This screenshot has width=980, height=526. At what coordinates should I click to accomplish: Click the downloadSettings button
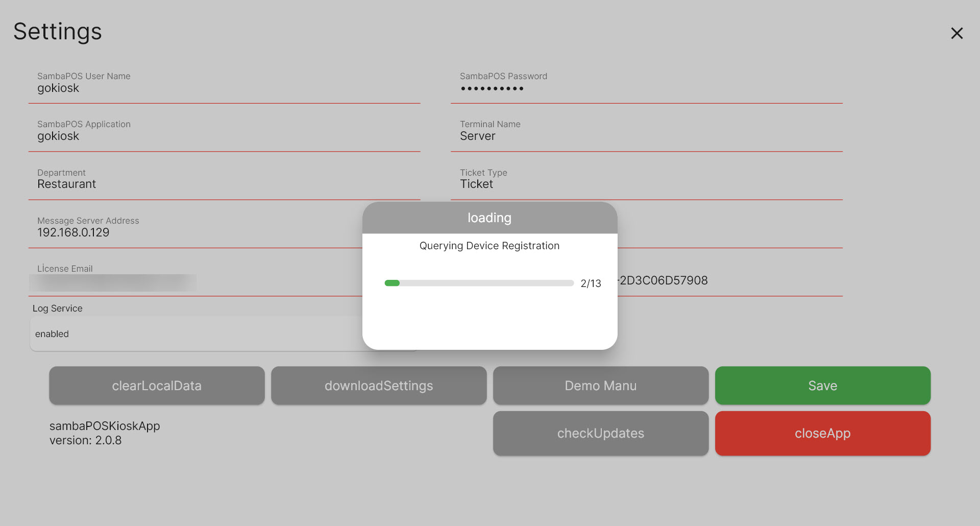[379, 386]
